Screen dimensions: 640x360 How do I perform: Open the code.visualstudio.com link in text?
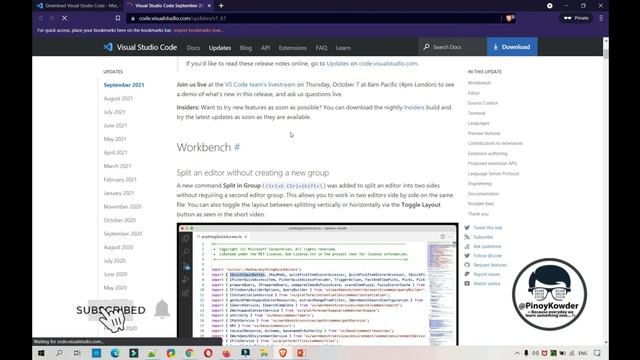coord(388,63)
